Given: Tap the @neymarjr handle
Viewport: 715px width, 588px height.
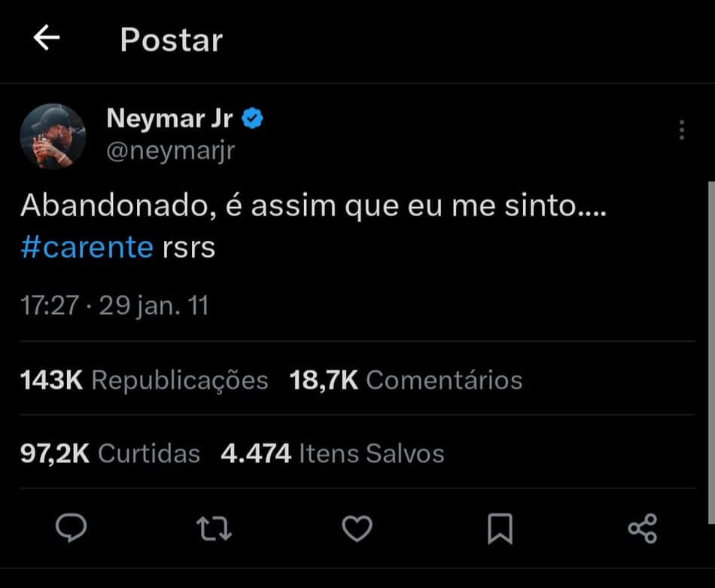Looking at the screenshot, I should point(171,151).
